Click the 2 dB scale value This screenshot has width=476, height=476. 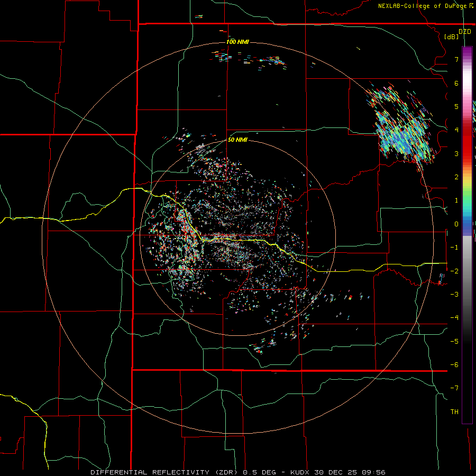coord(456,177)
